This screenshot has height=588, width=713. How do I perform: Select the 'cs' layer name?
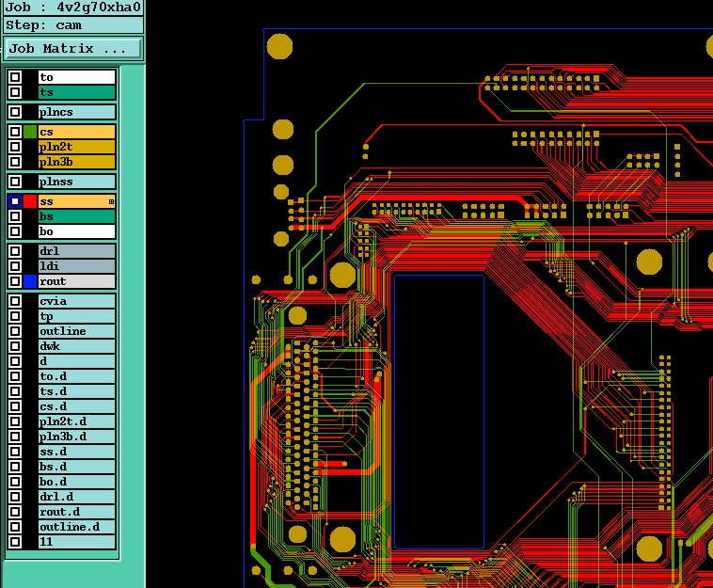click(76, 132)
